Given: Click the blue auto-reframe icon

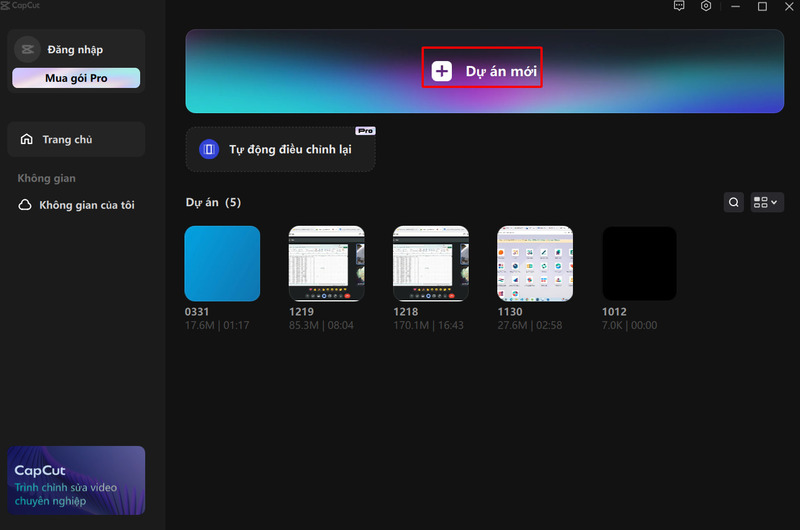Looking at the screenshot, I should [x=209, y=149].
